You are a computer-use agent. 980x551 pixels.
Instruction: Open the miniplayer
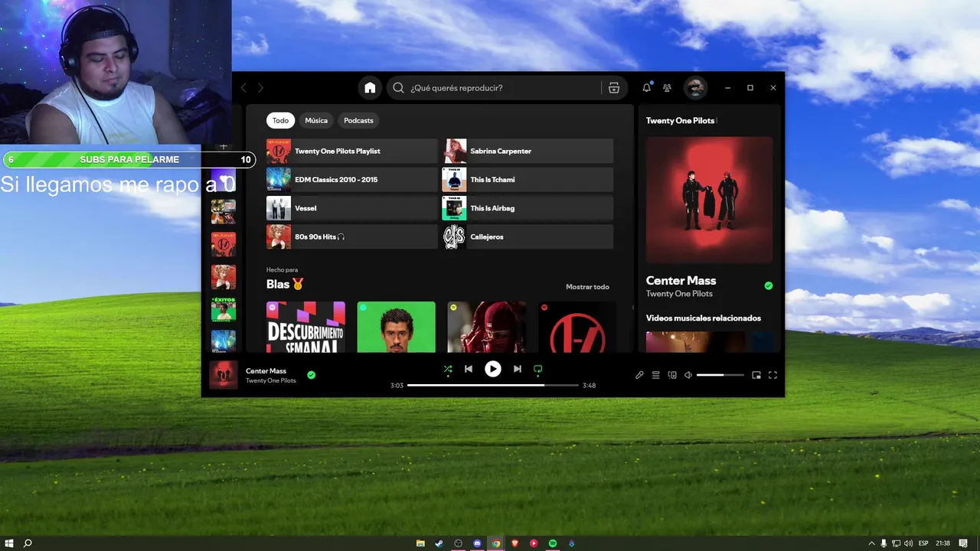[756, 375]
